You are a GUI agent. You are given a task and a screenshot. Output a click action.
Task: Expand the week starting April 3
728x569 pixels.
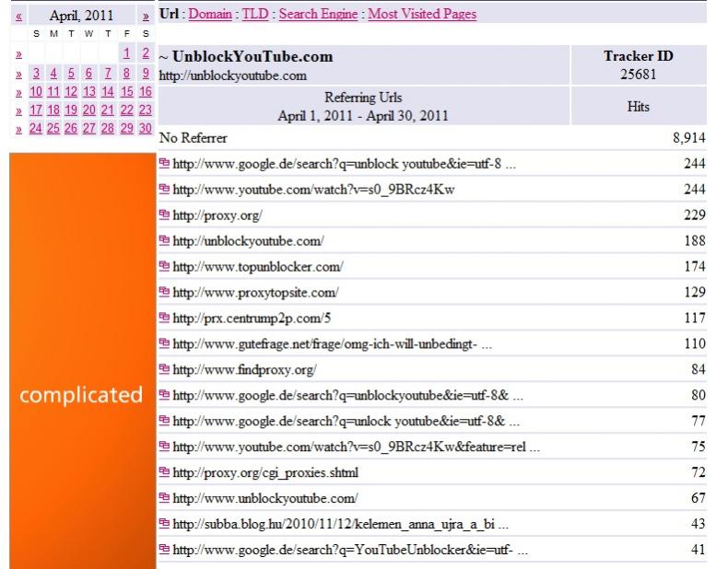point(19,73)
